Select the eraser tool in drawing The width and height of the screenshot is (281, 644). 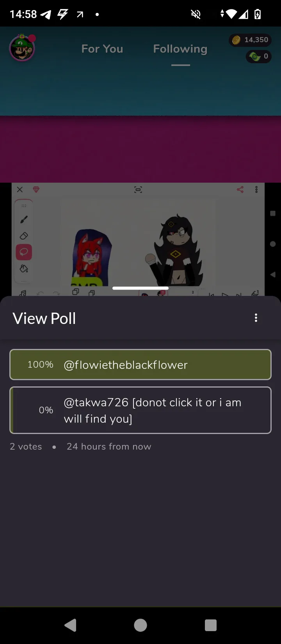pos(24,236)
